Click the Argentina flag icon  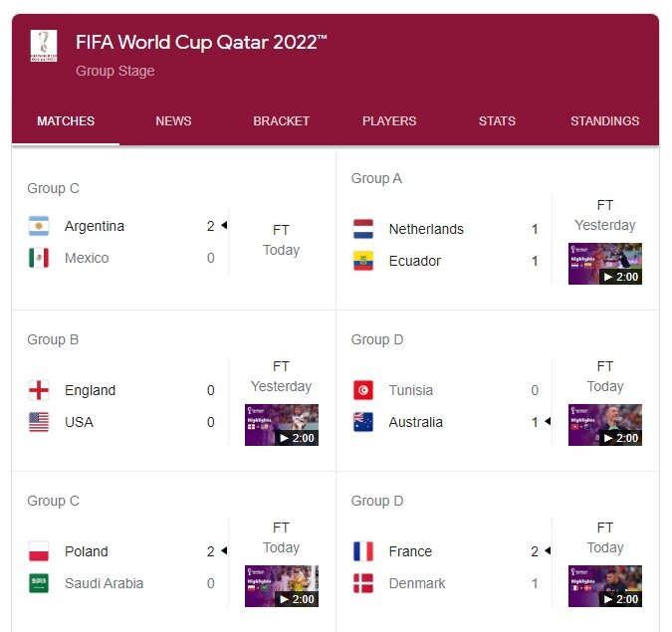click(x=39, y=226)
